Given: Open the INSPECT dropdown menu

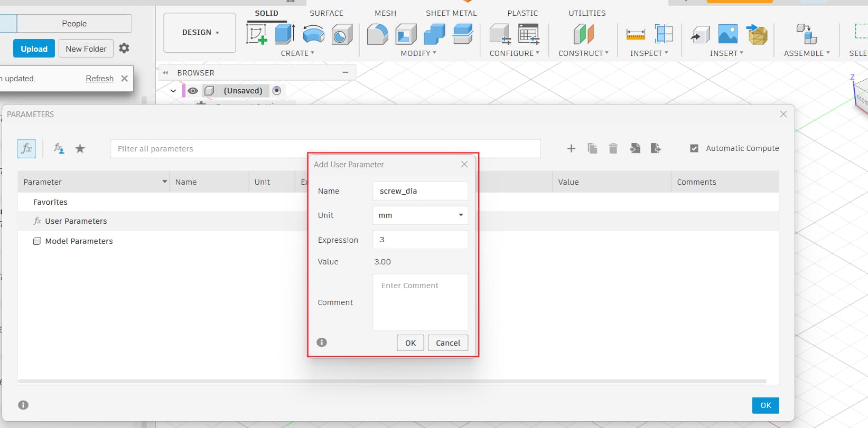Looking at the screenshot, I should (x=649, y=53).
